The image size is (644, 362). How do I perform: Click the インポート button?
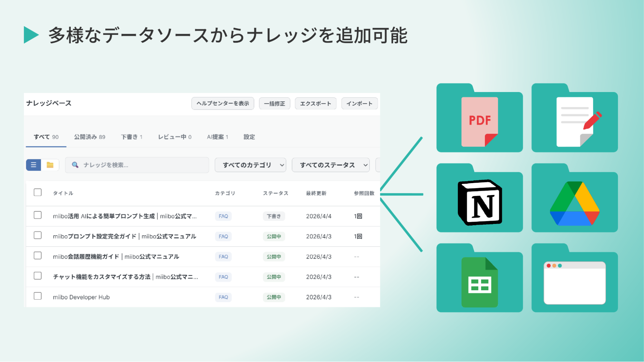[x=359, y=104]
